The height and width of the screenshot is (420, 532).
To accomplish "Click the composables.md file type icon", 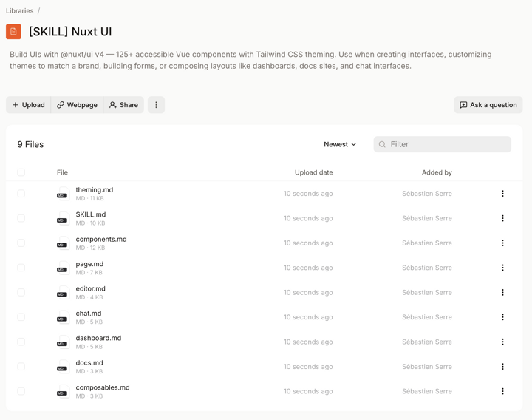I will click(x=63, y=392).
